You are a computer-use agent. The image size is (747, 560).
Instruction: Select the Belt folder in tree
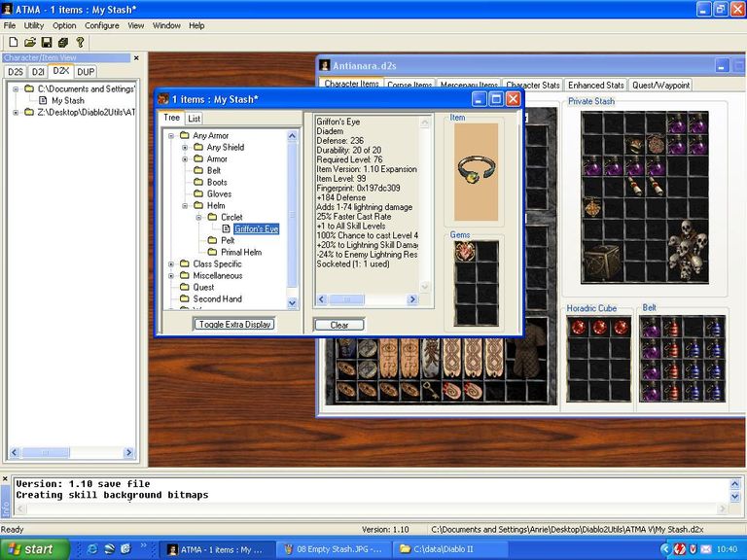(x=213, y=170)
